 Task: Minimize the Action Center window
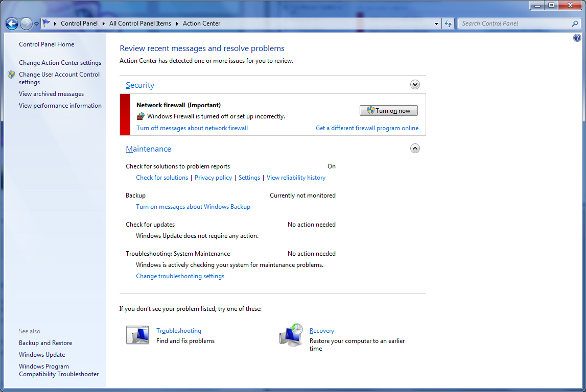click(537, 5)
